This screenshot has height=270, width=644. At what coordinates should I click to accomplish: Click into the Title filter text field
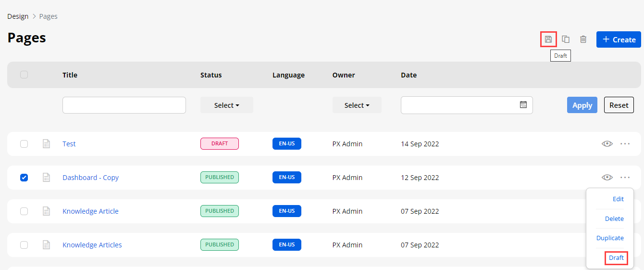124,105
